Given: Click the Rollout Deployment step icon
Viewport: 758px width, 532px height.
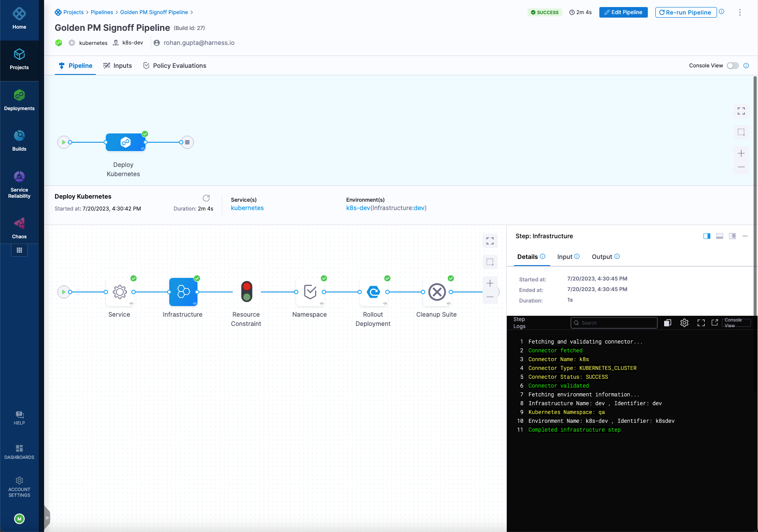Looking at the screenshot, I should (373, 292).
